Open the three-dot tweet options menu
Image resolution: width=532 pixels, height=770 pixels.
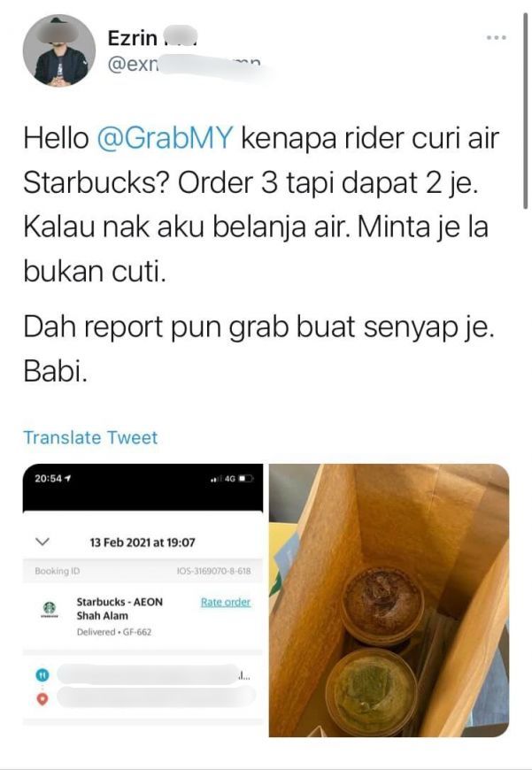496,37
